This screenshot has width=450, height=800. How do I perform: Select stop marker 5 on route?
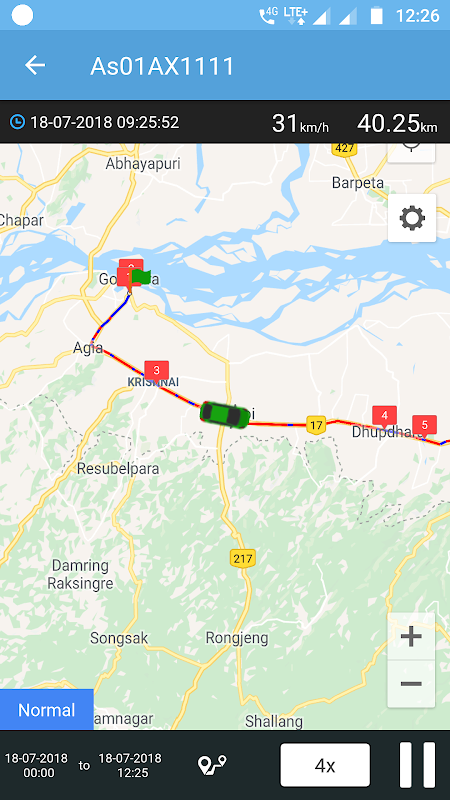424,426
